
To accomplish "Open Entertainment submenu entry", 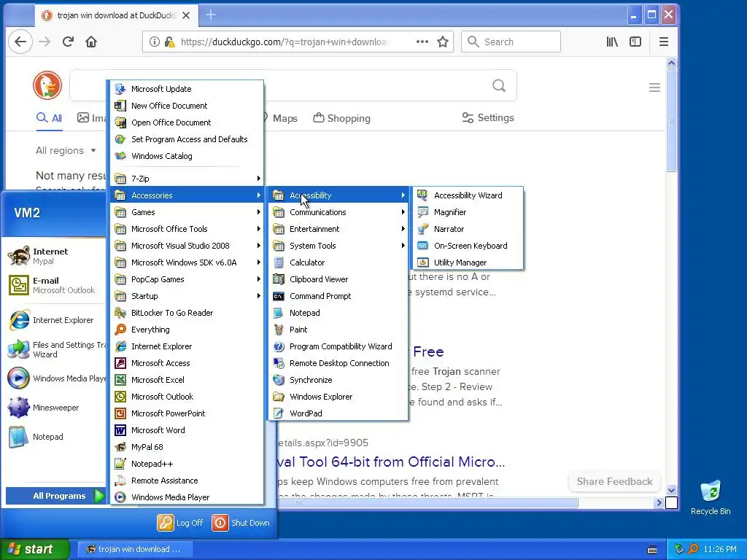I will (x=338, y=229).
